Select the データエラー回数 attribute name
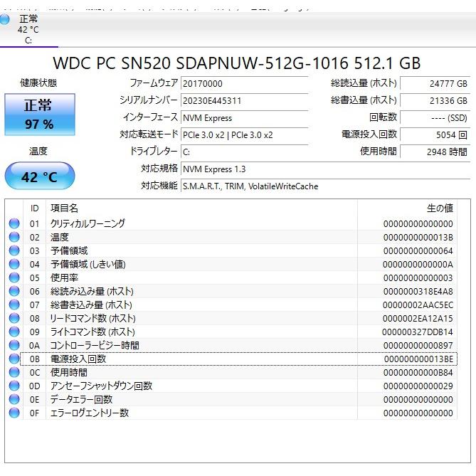476x476 pixels. click(81, 399)
